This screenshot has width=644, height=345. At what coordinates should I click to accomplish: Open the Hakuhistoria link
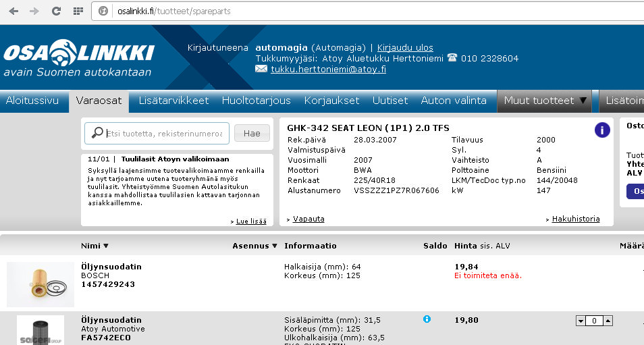576,219
